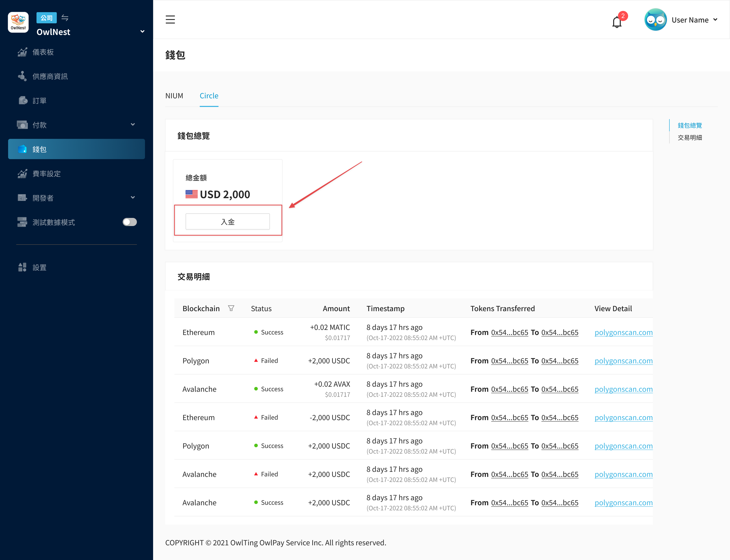
Task: Click the 費率設定 rate settings icon
Action: point(22,173)
